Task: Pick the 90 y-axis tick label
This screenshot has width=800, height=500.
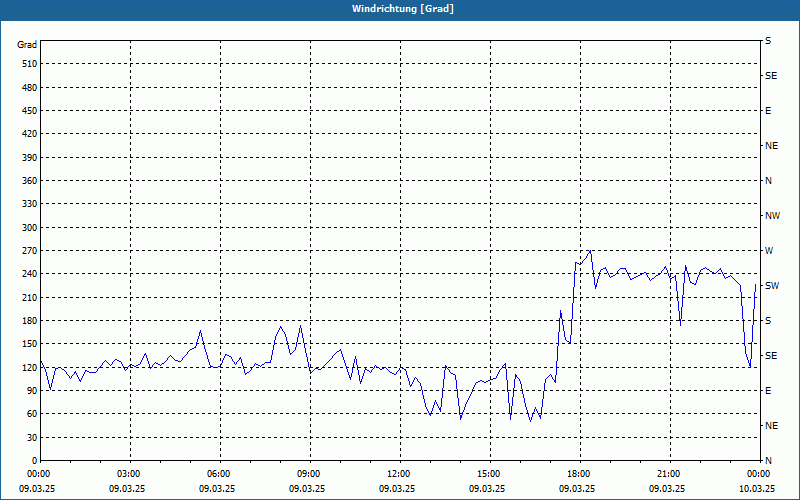Action: (32, 391)
